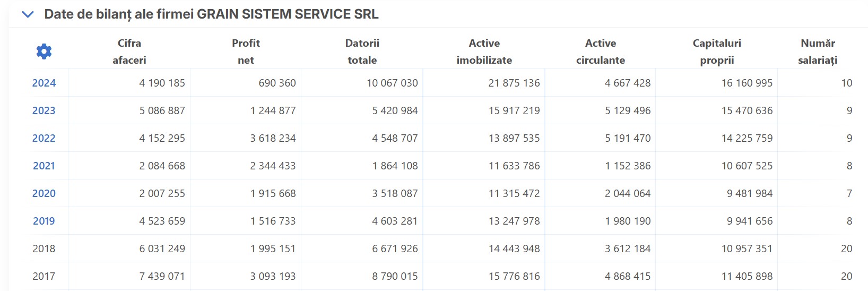Select fixed assets value 13 247 978
868x291 pixels.
tap(514, 221)
